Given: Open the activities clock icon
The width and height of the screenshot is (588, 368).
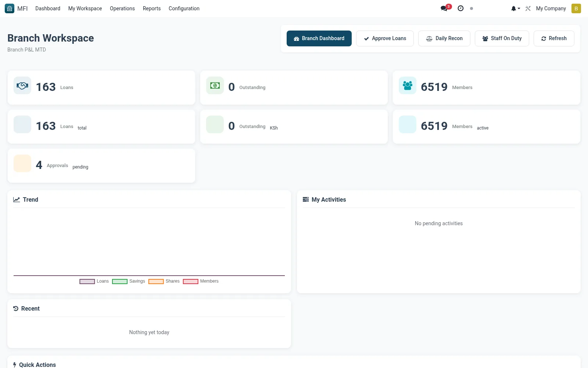Looking at the screenshot, I should 460,8.
